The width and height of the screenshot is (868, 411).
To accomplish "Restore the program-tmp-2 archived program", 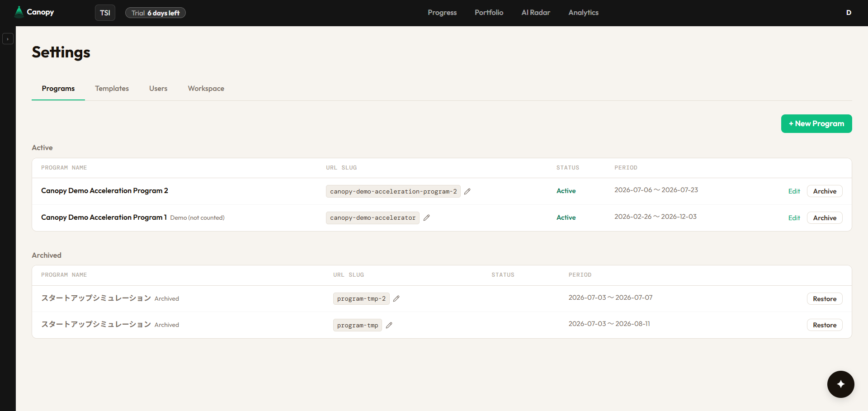I will [825, 299].
